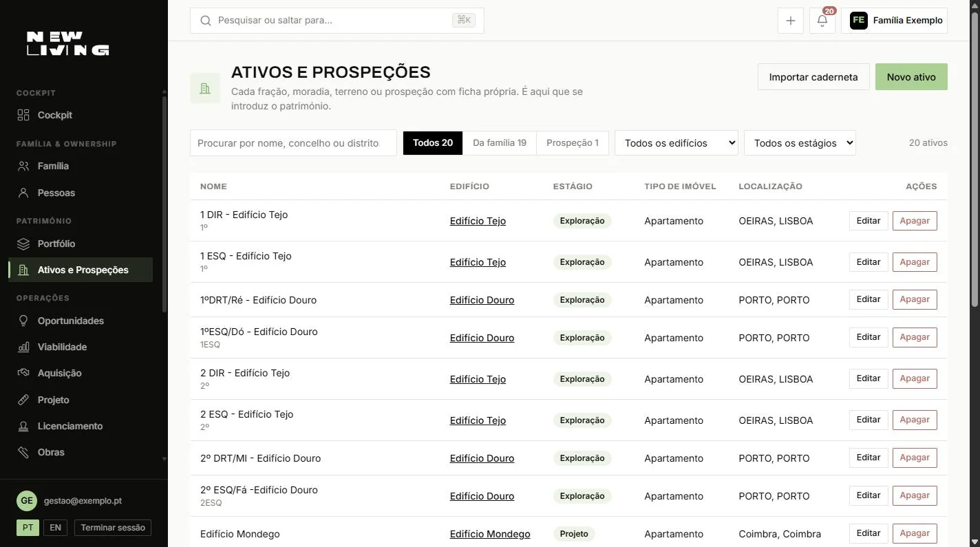980x547 pixels.
Task: Edit the 1ºDRT/Ré - Edifício Douro row
Action: pos(869,299)
